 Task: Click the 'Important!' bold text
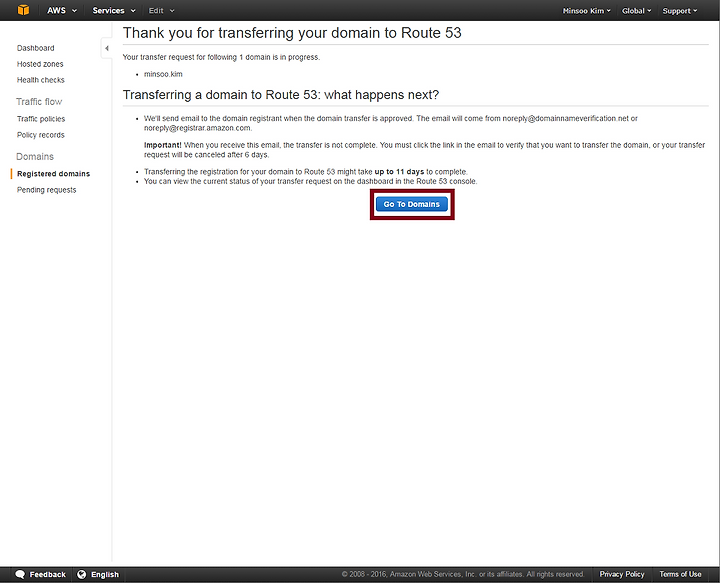pos(163,145)
